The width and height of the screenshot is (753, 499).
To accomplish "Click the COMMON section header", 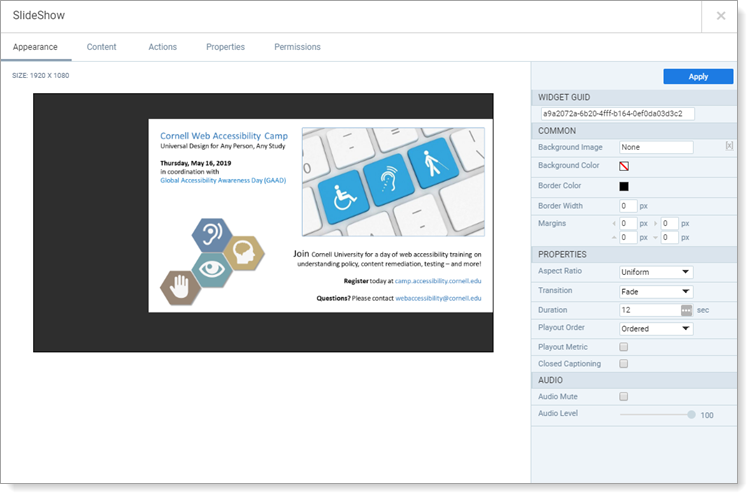I will tap(634, 131).
